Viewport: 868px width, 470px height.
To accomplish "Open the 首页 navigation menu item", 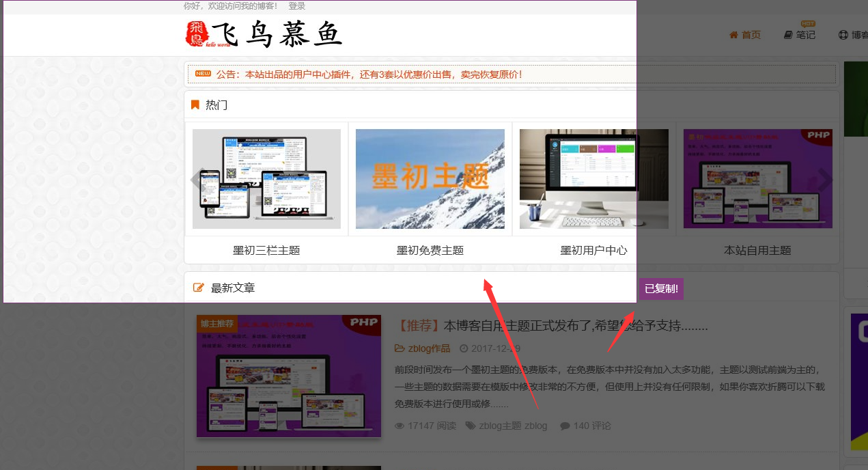I will pyautogui.click(x=751, y=34).
